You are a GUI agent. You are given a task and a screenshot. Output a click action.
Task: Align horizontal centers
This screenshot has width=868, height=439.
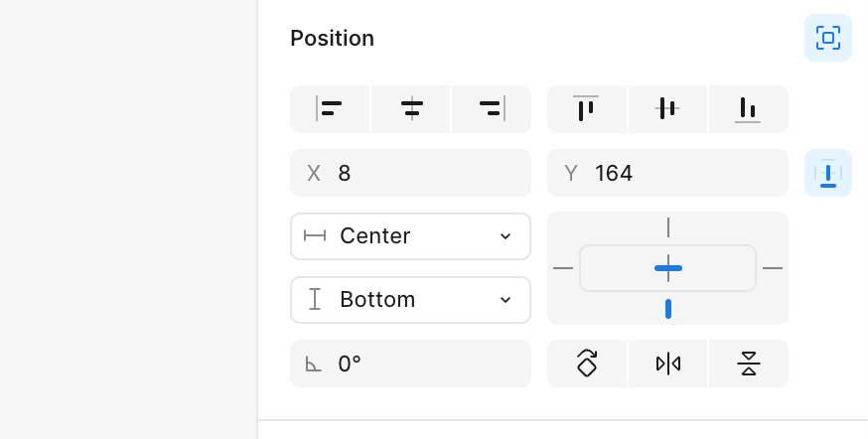[x=411, y=109]
